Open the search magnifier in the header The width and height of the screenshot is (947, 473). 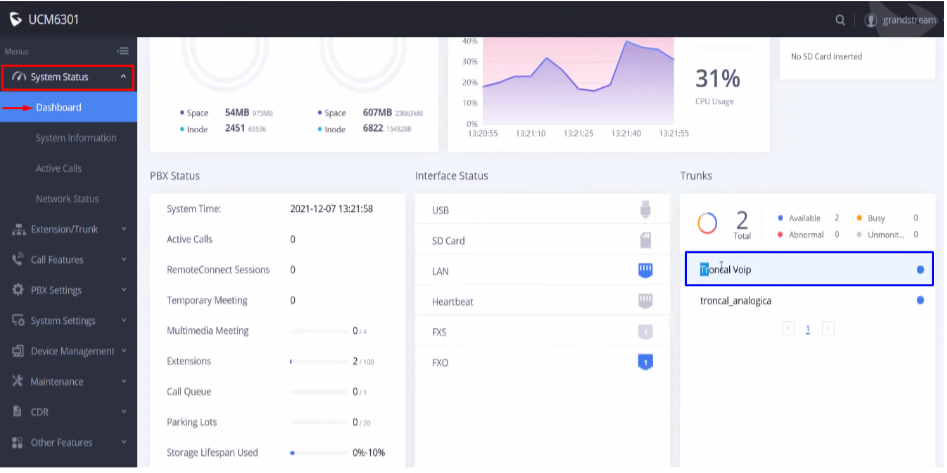click(x=840, y=20)
